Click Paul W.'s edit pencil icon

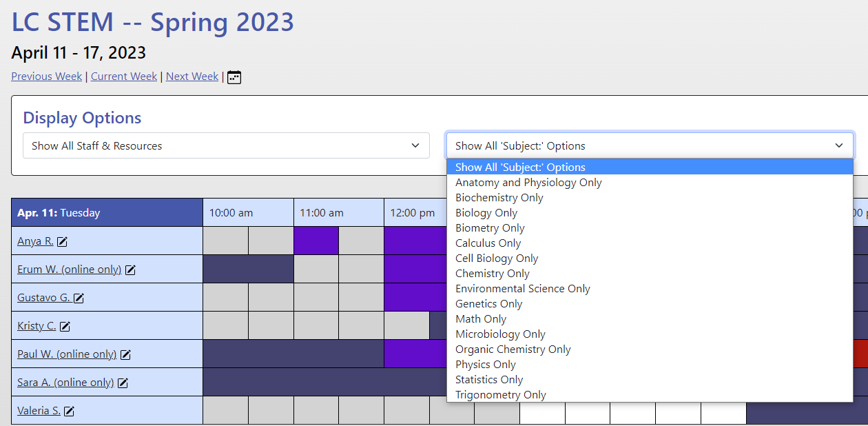[125, 354]
